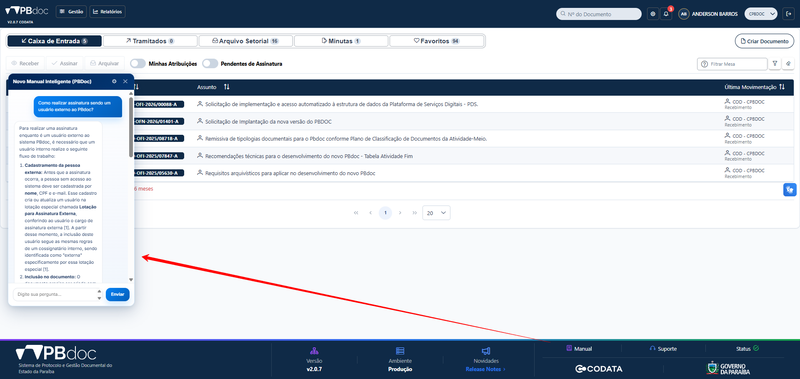Click the clear filters eraser icon
Image resolution: width=800 pixels, height=379 pixels.
click(788, 64)
